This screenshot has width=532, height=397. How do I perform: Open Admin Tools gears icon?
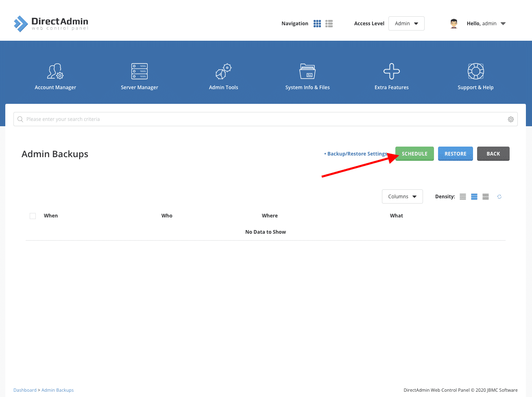pos(223,72)
